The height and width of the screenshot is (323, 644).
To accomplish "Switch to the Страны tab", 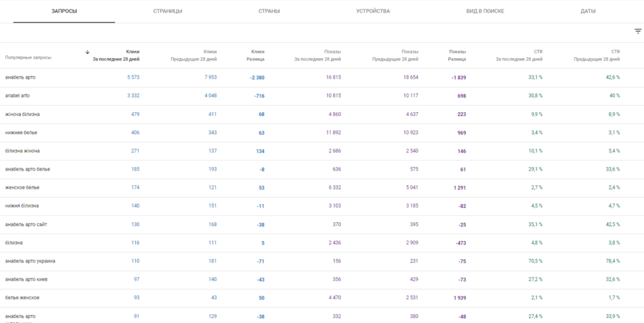I will 269,11.
